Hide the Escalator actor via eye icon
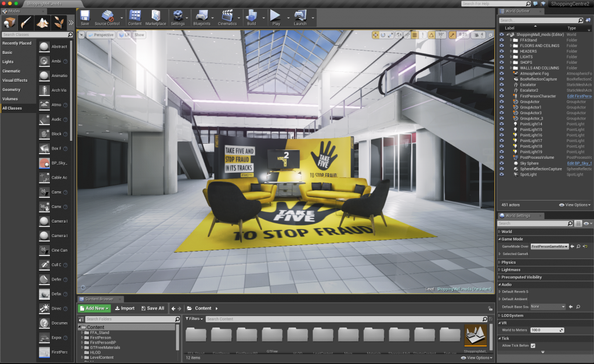594x364 pixels. (502, 85)
